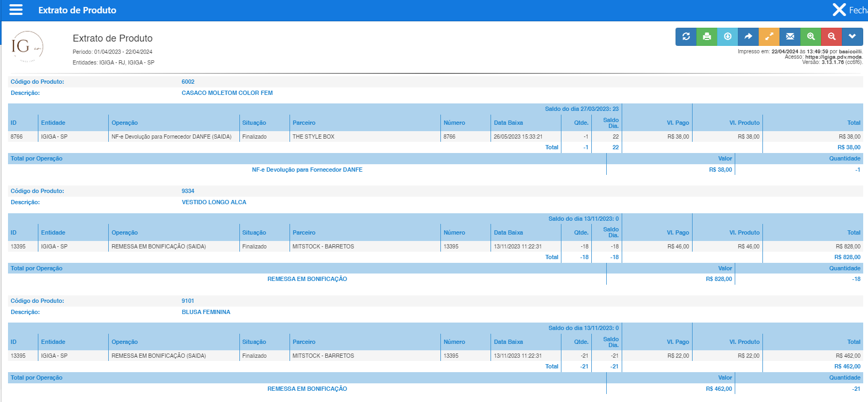Click the VESTIDO LONGO ALCA description
This screenshot has width=868, height=402.
coord(214,203)
